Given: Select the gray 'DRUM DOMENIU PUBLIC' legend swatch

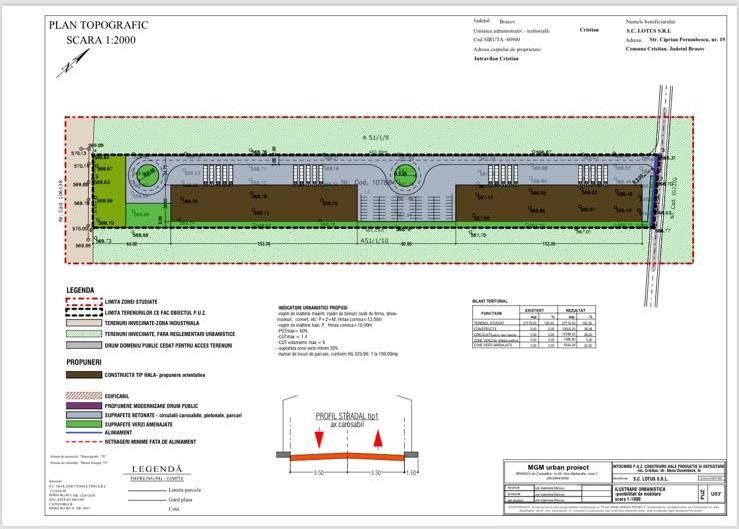Looking at the screenshot, I should [84, 345].
